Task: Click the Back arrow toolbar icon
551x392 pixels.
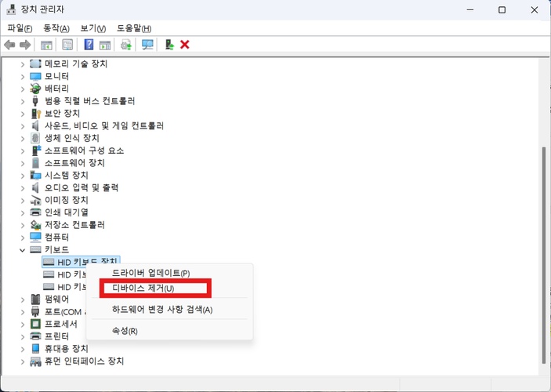Action: tap(9, 45)
